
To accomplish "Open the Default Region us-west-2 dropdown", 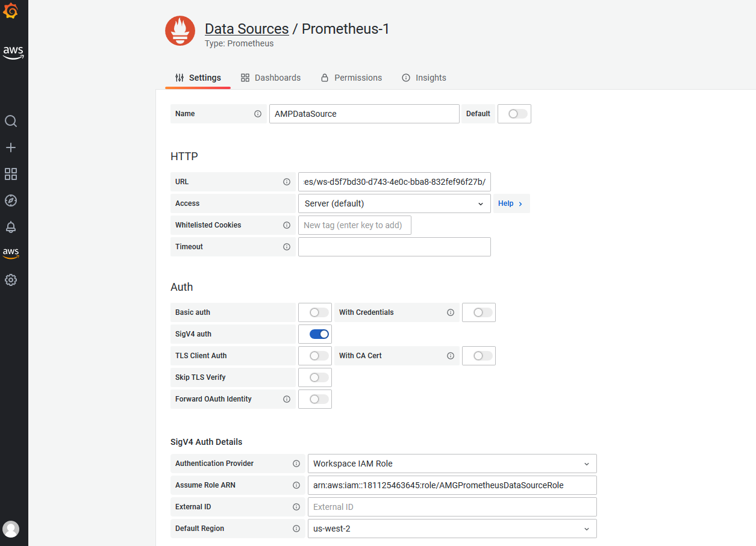I will [452, 529].
